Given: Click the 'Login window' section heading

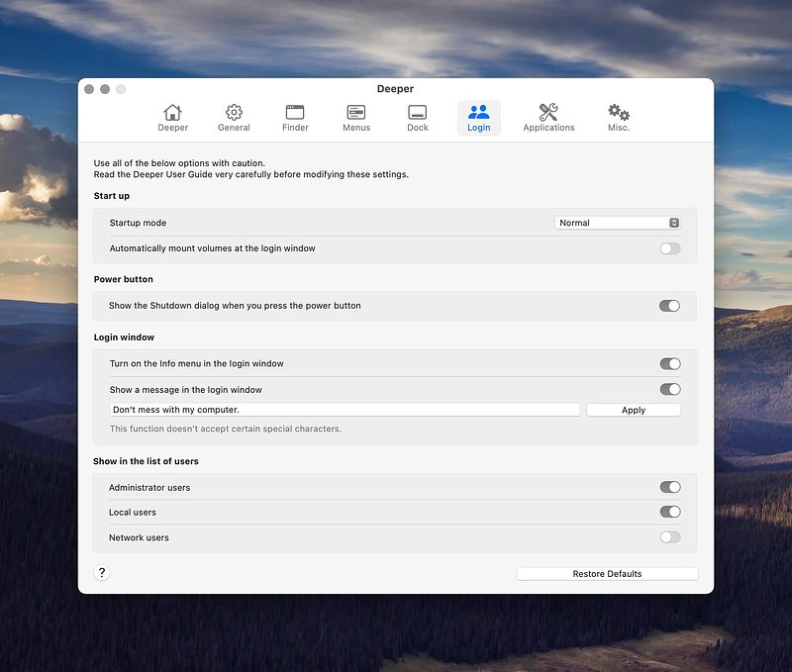Looking at the screenshot, I should [124, 337].
